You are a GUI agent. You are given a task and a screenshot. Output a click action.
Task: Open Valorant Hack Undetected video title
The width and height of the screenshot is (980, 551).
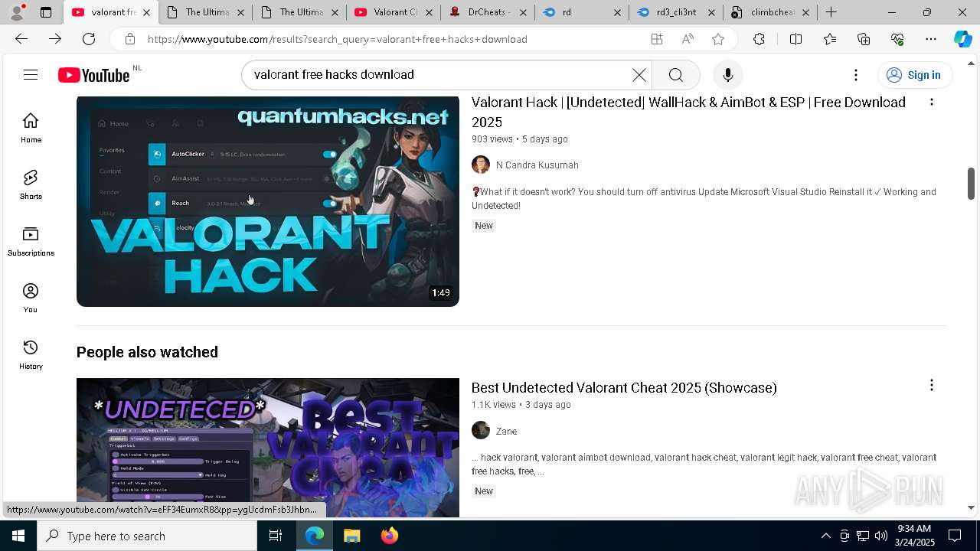[688, 112]
